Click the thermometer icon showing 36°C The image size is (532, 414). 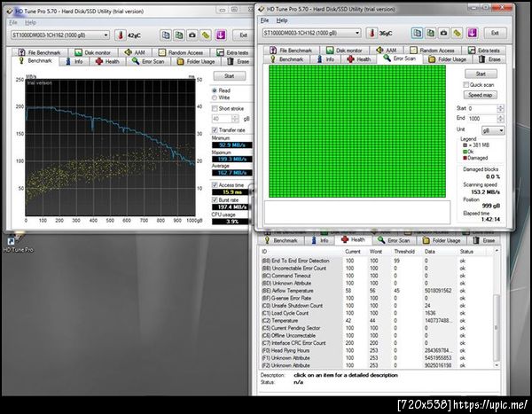[372, 33]
